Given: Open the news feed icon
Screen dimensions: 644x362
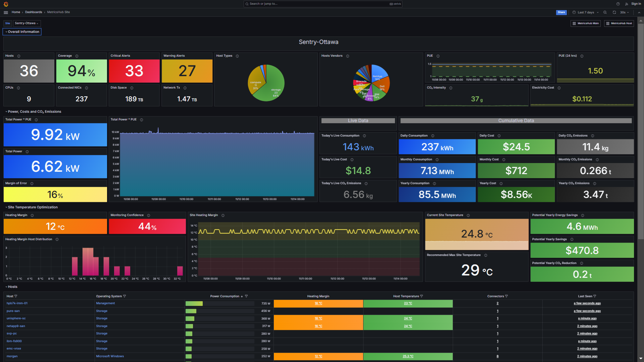Looking at the screenshot, I should click(626, 4).
